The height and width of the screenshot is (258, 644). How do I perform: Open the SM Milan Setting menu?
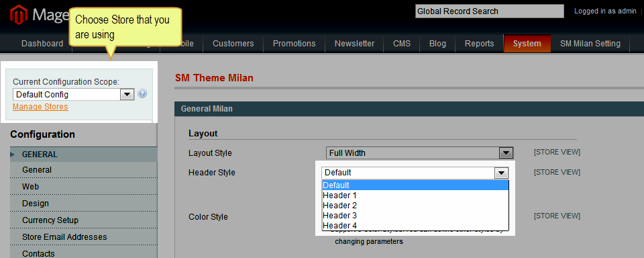[x=590, y=44]
